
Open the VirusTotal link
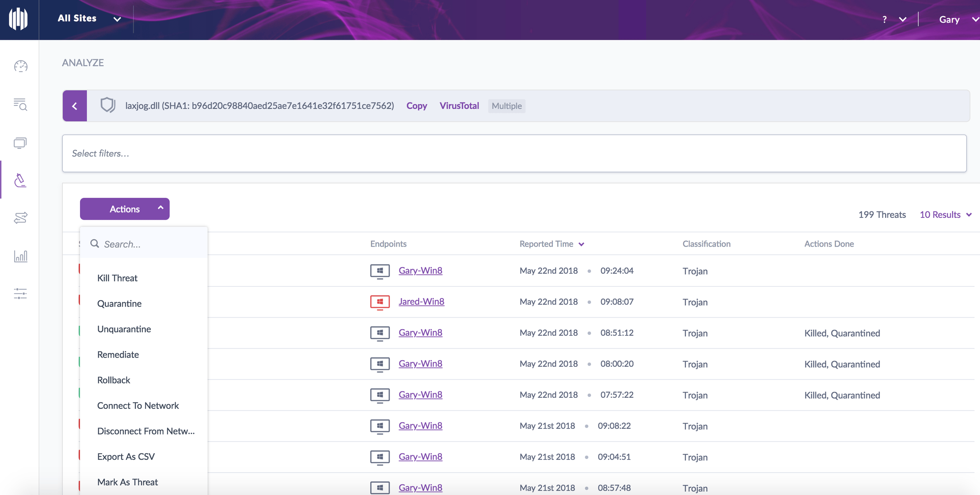(x=459, y=106)
